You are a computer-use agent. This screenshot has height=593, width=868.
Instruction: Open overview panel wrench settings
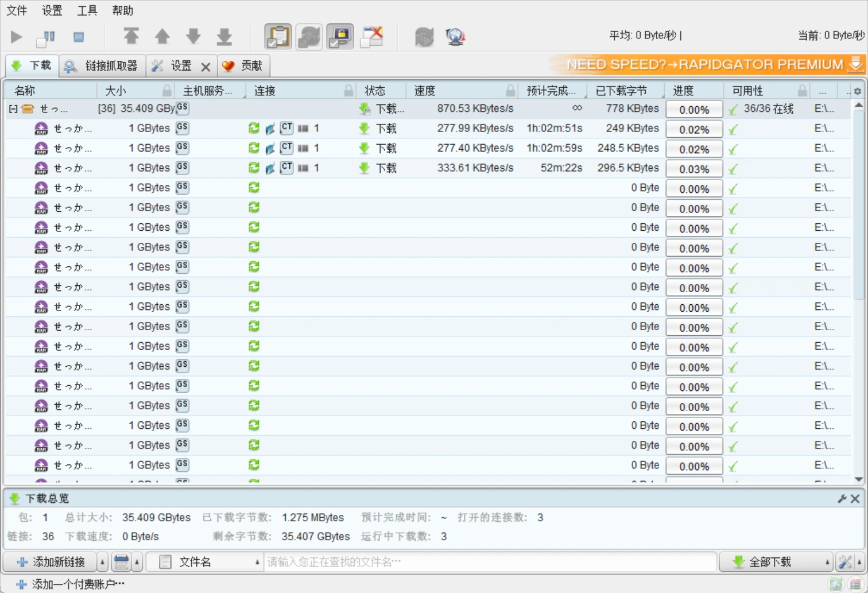point(842,498)
